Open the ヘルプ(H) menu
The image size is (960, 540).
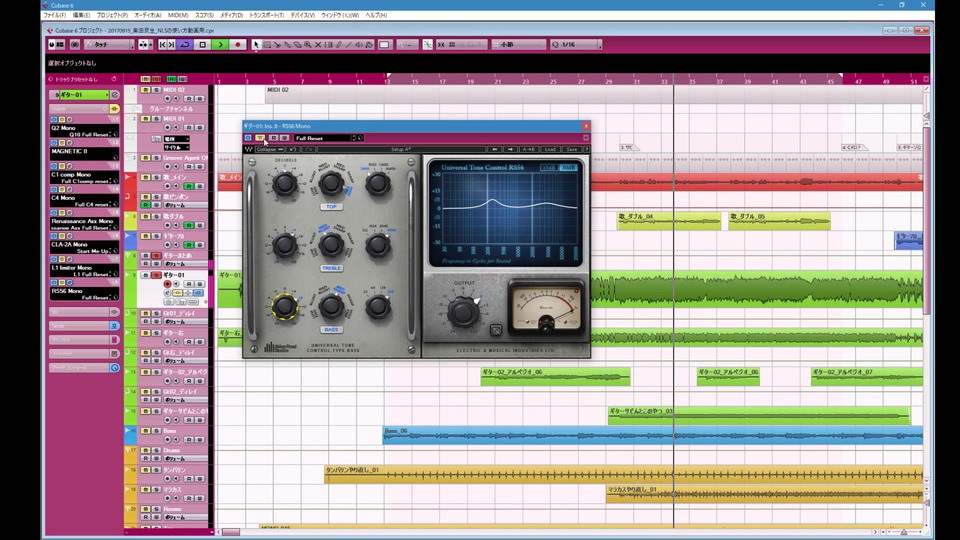(x=376, y=15)
